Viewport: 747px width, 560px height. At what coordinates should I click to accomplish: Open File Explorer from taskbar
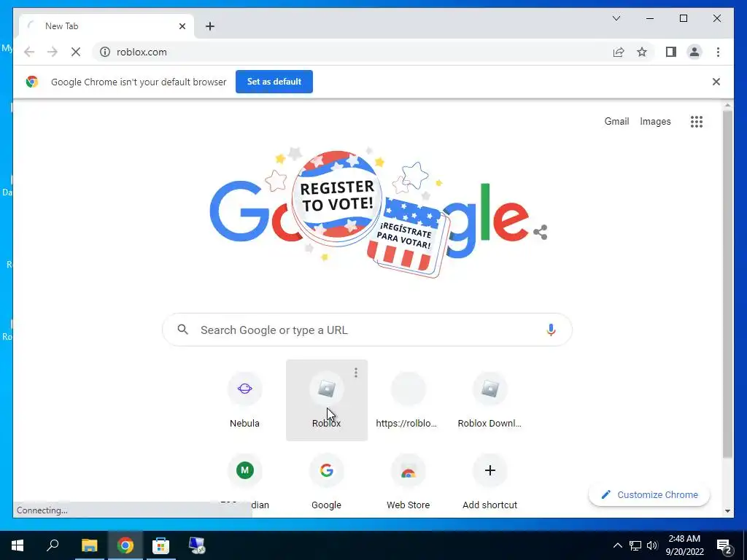[89, 545]
